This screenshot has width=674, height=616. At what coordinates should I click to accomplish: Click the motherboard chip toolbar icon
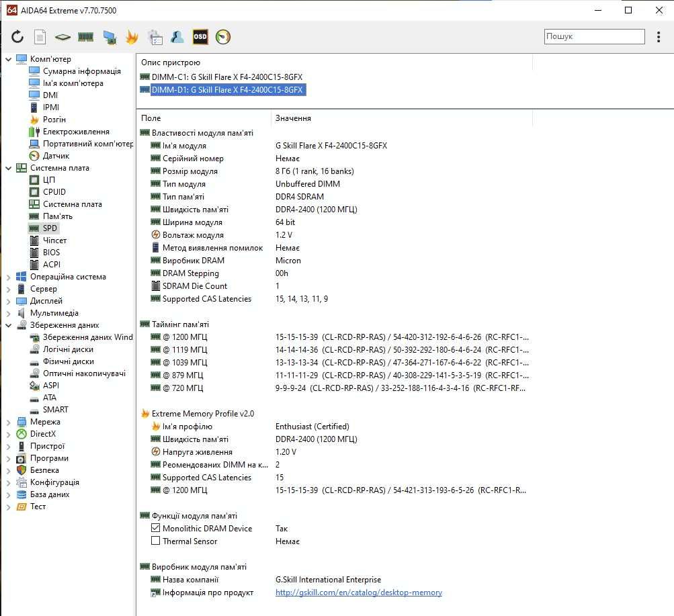pyautogui.click(x=62, y=38)
